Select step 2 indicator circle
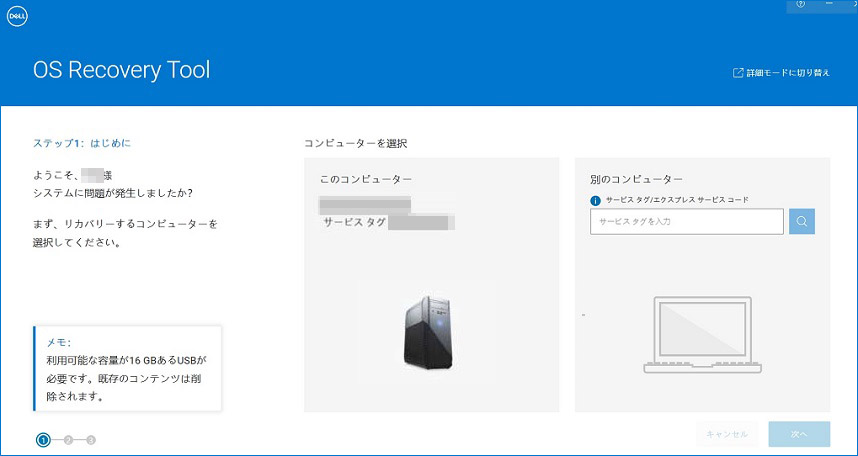The width and height of the screenshot is (858, 456). coord(68,440)
